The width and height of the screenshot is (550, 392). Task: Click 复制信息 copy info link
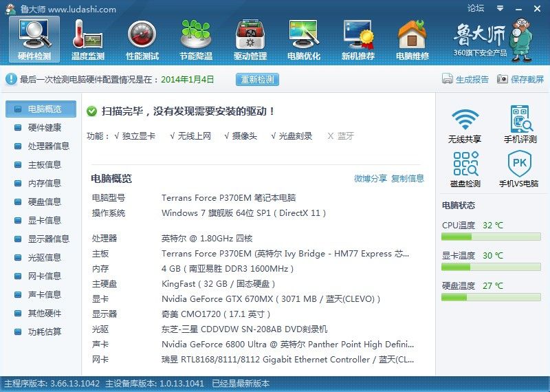pyautogui.click(x=408, y=179)
